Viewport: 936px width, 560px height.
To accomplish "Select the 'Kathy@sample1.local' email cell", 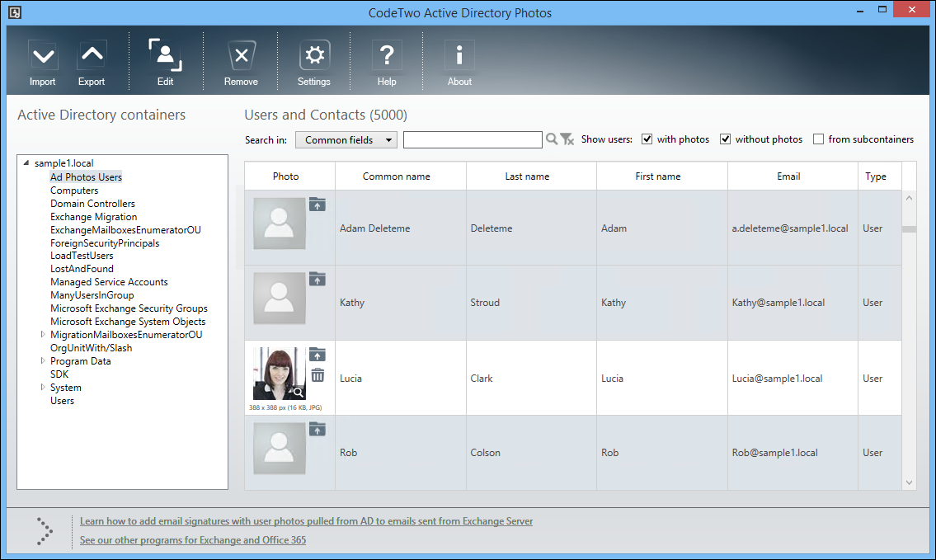I will pos(793,303).
